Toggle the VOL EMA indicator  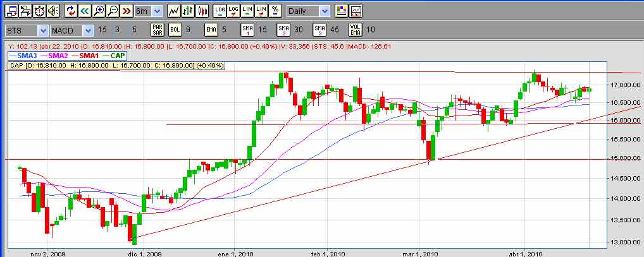[356, 30]
